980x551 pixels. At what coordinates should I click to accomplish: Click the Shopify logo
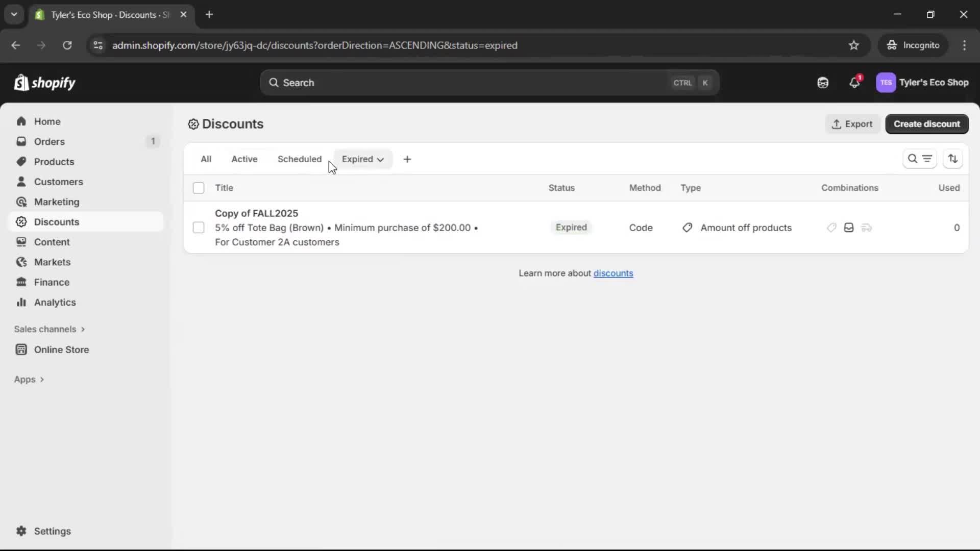tap(45, 83)
